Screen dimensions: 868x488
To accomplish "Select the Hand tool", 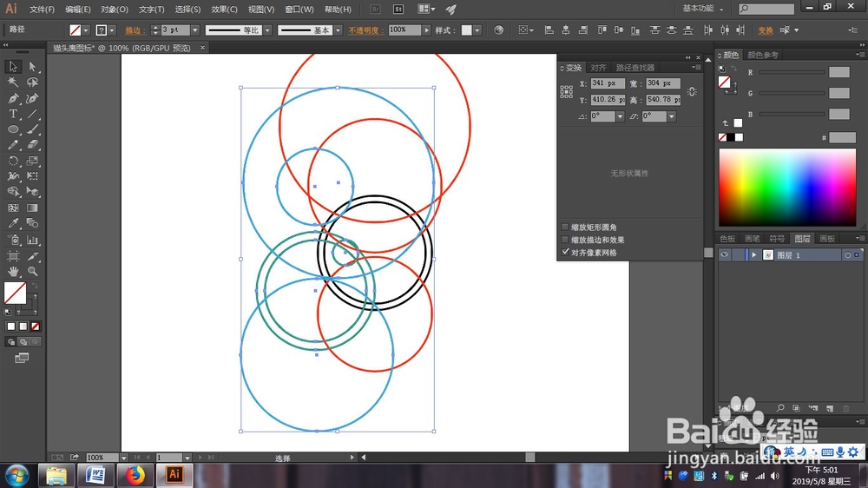I will 13,272.
